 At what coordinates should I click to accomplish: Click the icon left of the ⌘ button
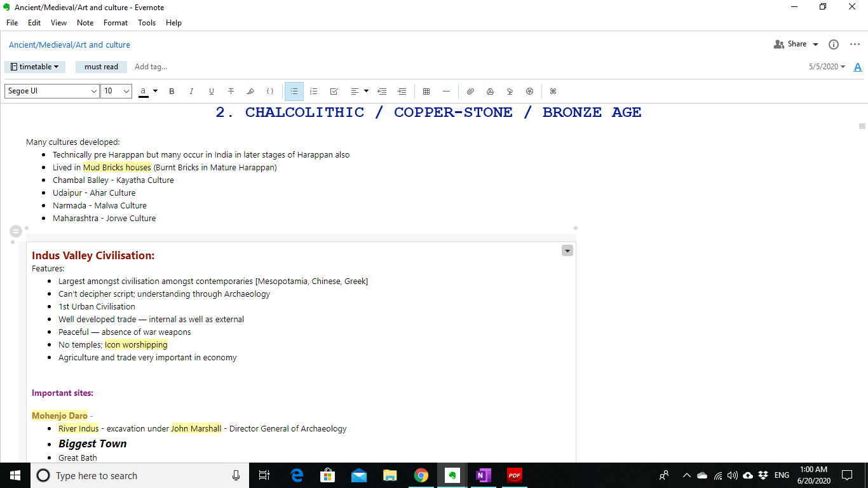click(529, 91)
